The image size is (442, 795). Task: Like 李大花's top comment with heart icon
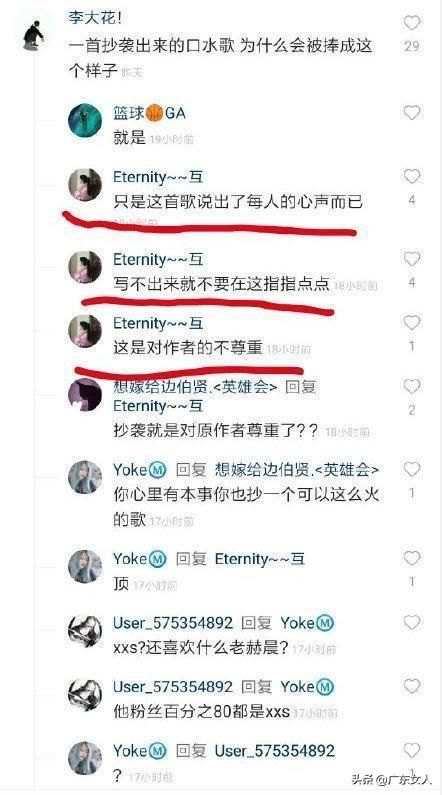(x=412, y=23)
